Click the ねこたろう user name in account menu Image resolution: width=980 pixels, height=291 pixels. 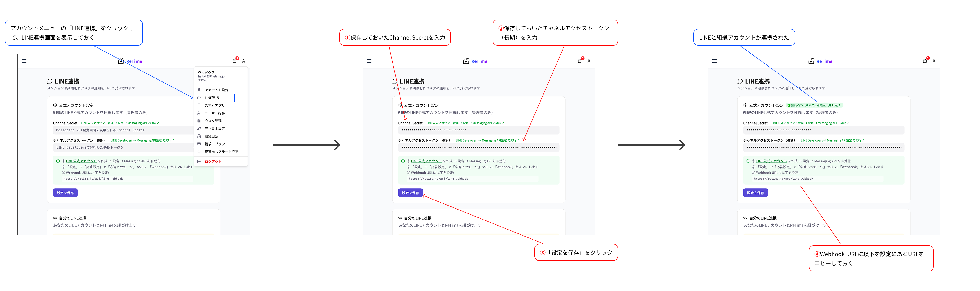[206, 72]
